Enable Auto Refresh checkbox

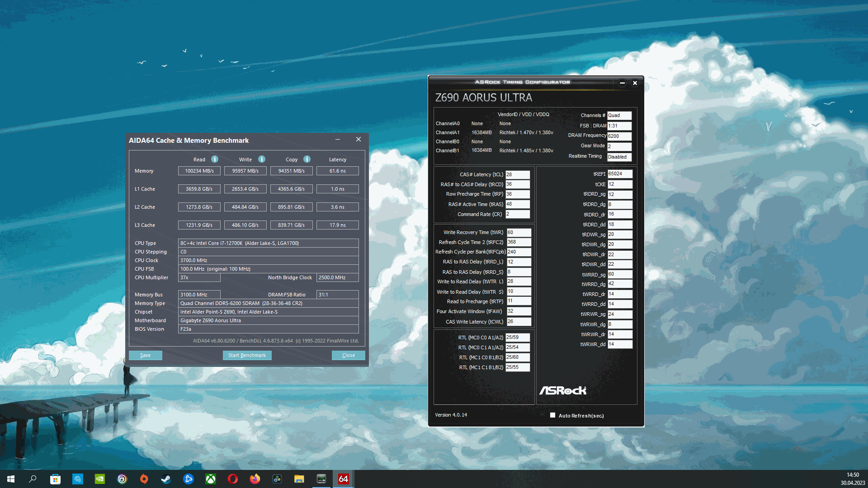(x=552, y=415)
